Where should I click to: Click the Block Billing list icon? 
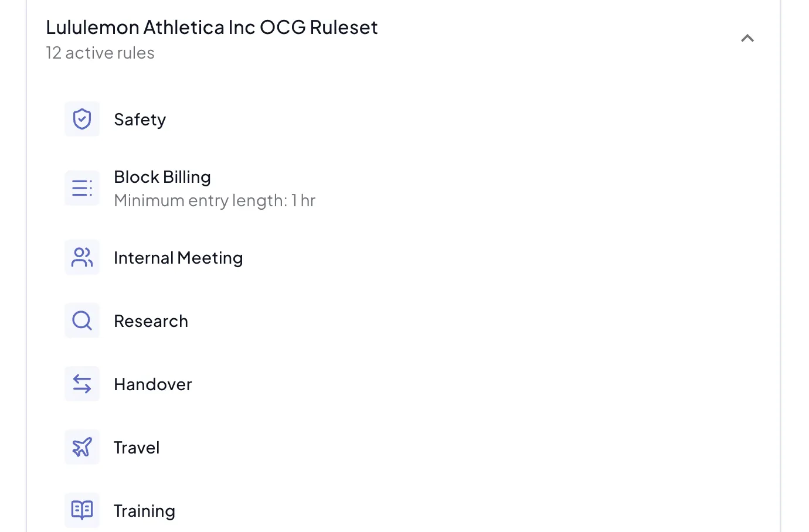82,187
